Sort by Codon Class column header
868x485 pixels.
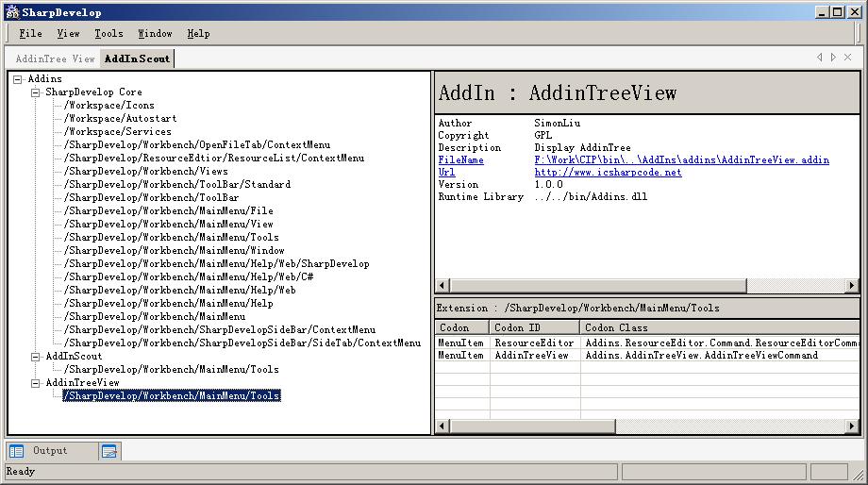pyautogui.click(x=720, y=327)
